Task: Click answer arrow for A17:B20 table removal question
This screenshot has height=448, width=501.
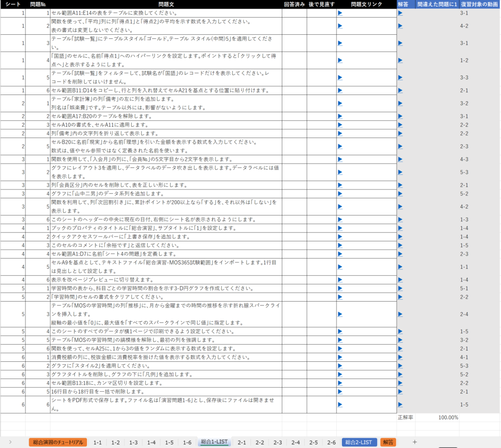Action: click(x=400, y=117)
